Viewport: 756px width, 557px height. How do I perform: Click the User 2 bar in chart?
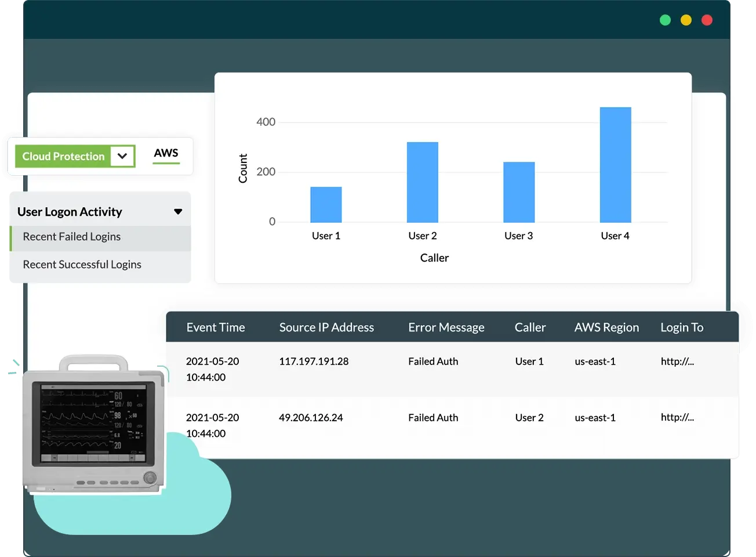(423, 182)
